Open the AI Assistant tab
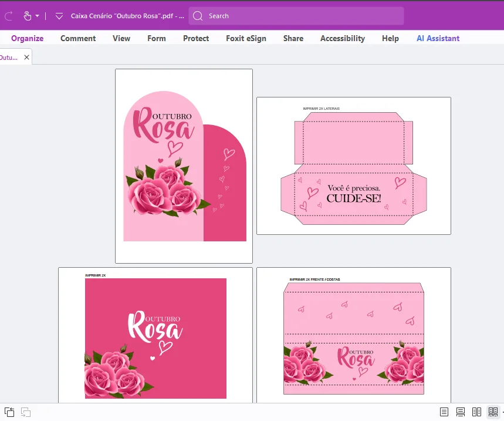Image resolution: width=504 pixels, height=421 pixels. [x=438, y=38]
